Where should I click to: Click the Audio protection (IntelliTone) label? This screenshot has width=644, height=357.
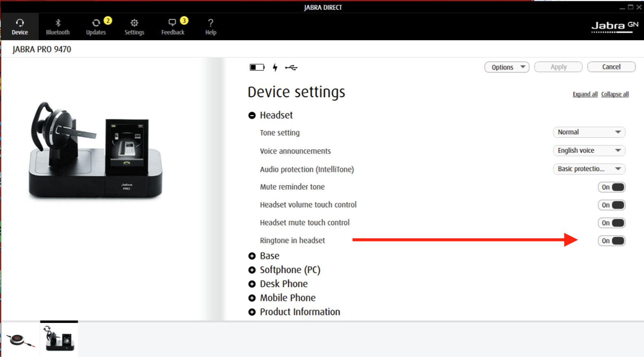click(307, 169)
